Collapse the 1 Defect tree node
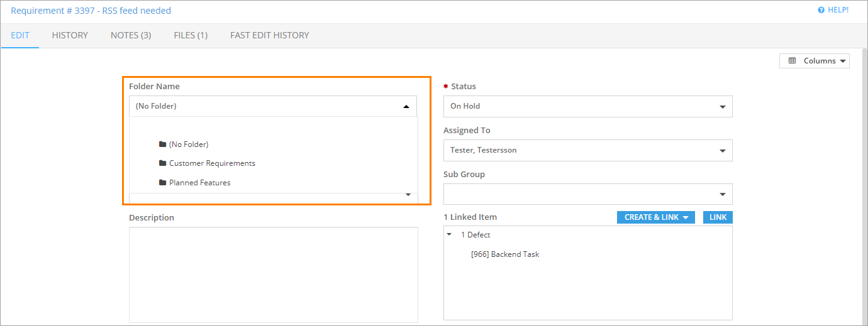Screen dimensions: 868x326 (449, 235)
